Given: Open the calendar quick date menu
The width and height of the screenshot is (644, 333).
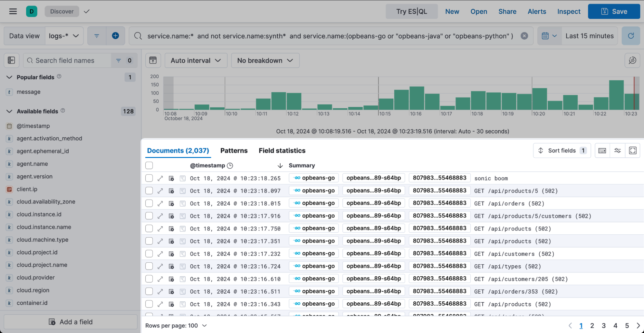Looking at the screenshot, I should [549, 36].
